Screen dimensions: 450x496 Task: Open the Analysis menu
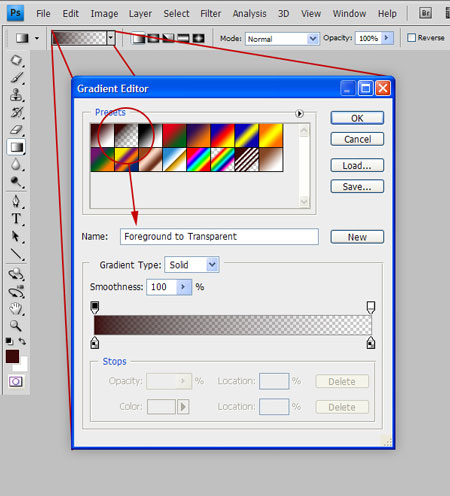pos(249,14)
